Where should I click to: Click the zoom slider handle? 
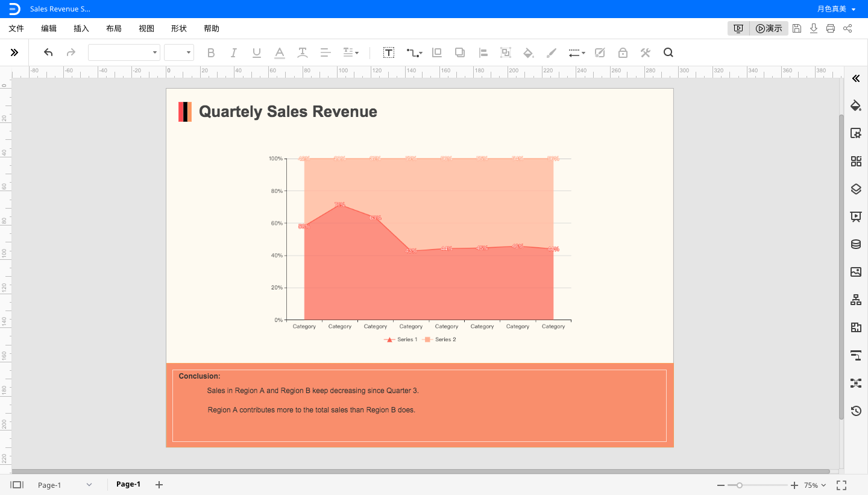739,485
